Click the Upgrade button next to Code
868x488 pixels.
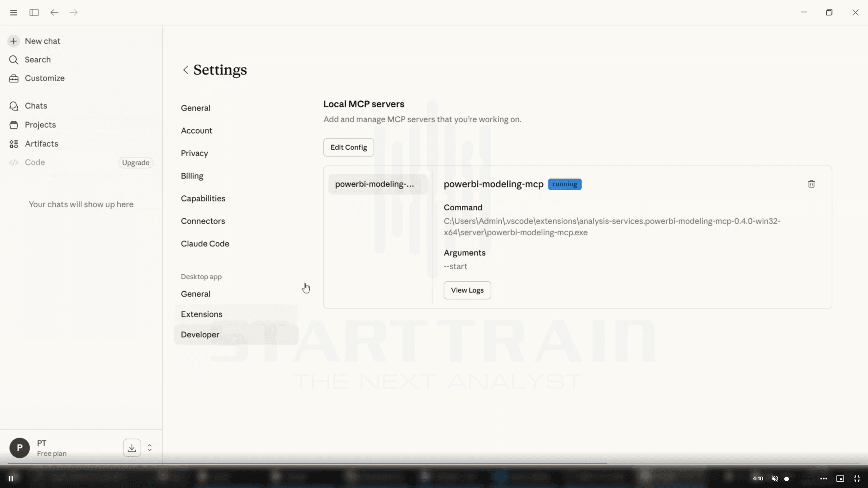point(136,163)
